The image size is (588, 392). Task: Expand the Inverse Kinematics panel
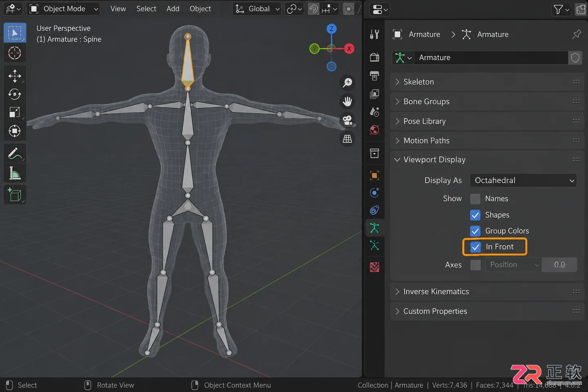click(487, 292)
